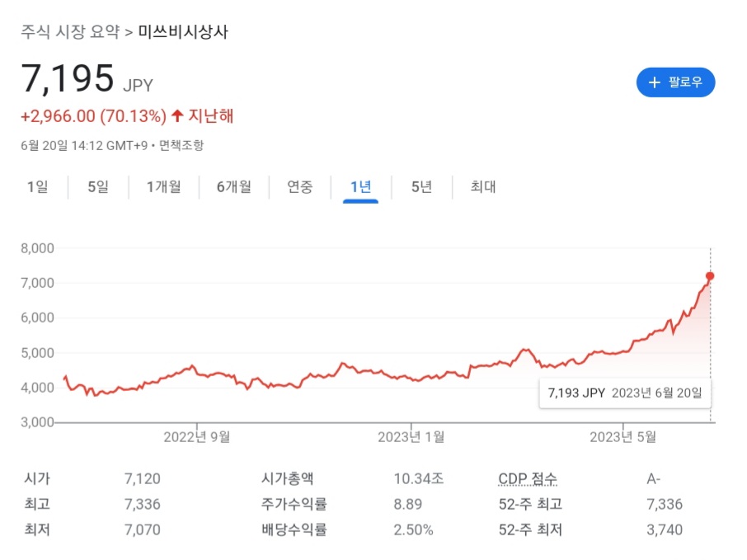This screenshot has width=747, height=560.
Task: Click the 배당수익률 value 2.50%
Action: (x=414, y=530)
